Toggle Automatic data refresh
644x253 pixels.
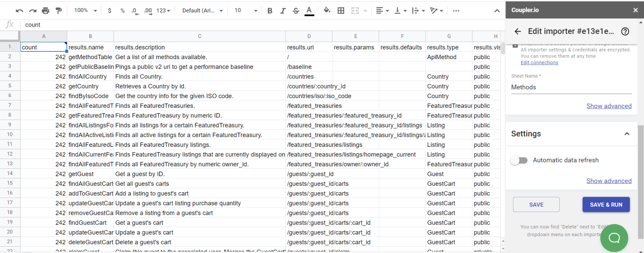coord(519,160)
